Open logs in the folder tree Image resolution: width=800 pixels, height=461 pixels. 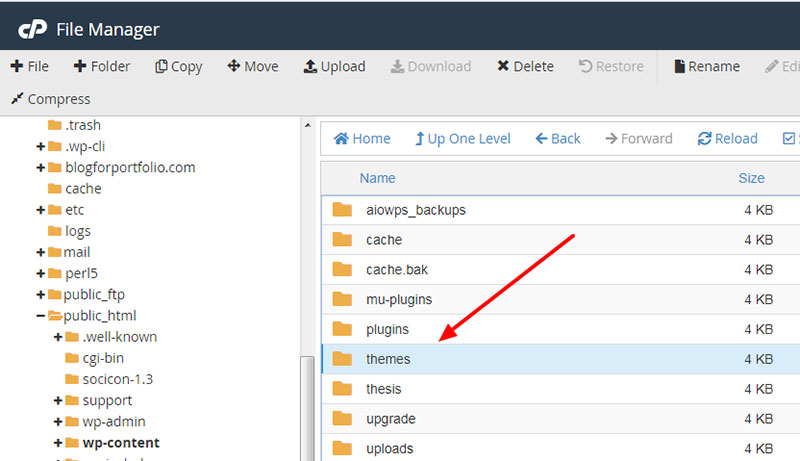coord(78,232)
